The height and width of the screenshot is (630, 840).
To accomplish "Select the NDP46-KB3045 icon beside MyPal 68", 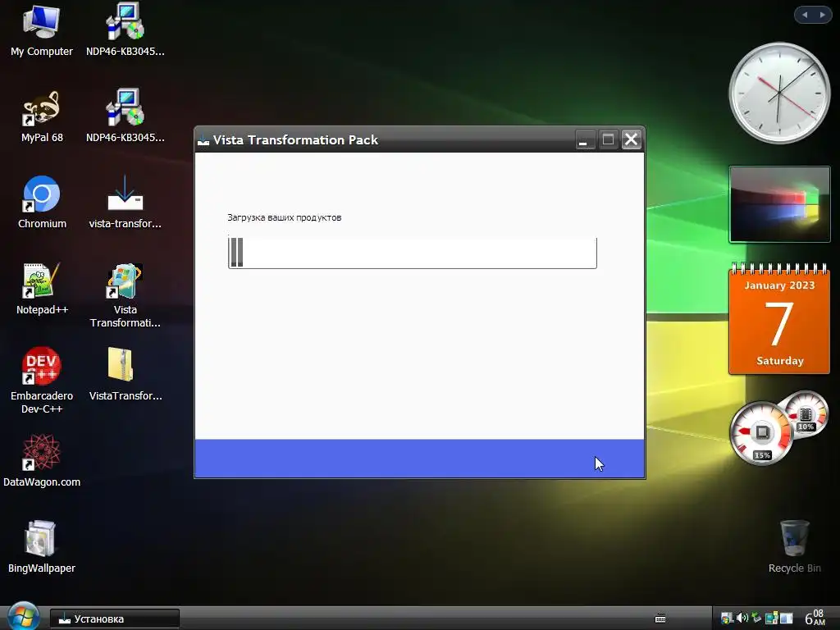I will click(x=126, y=116).
